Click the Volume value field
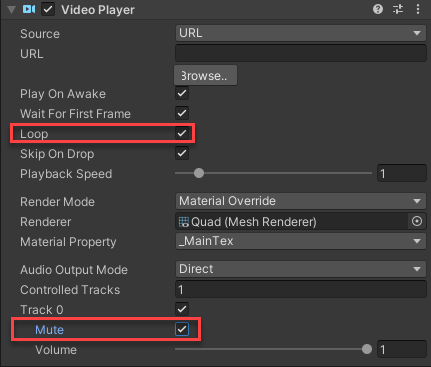This screenshot has width=431, height=367. [x=402, y=349]
